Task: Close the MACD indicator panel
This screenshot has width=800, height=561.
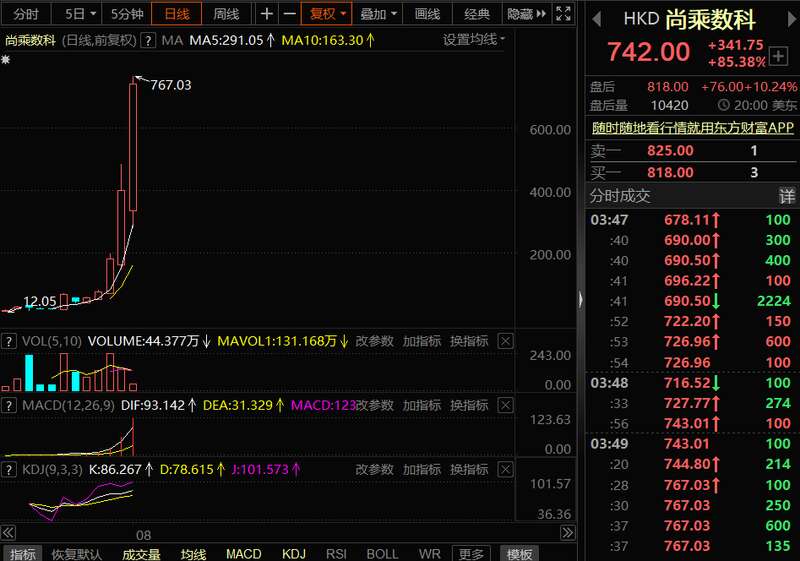Action: coord(505,405)
